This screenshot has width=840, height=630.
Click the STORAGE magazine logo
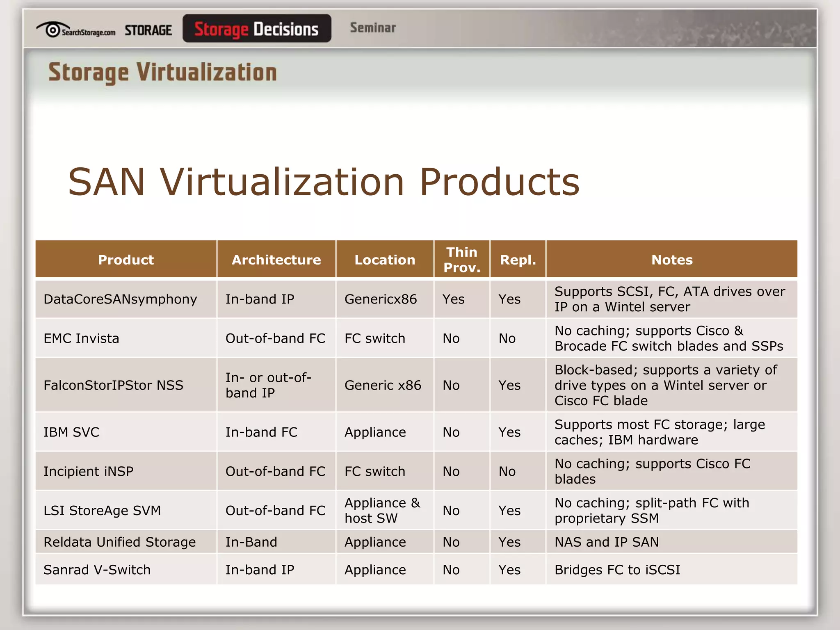[148, 30]
